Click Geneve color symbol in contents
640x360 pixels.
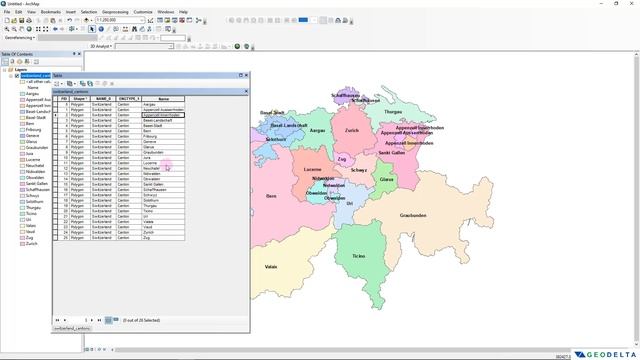pos(22,136)
